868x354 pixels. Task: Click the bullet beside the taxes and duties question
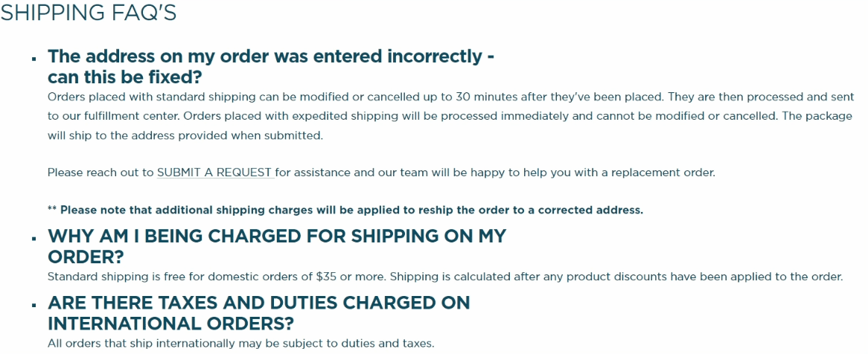click(x=34, y=305)
